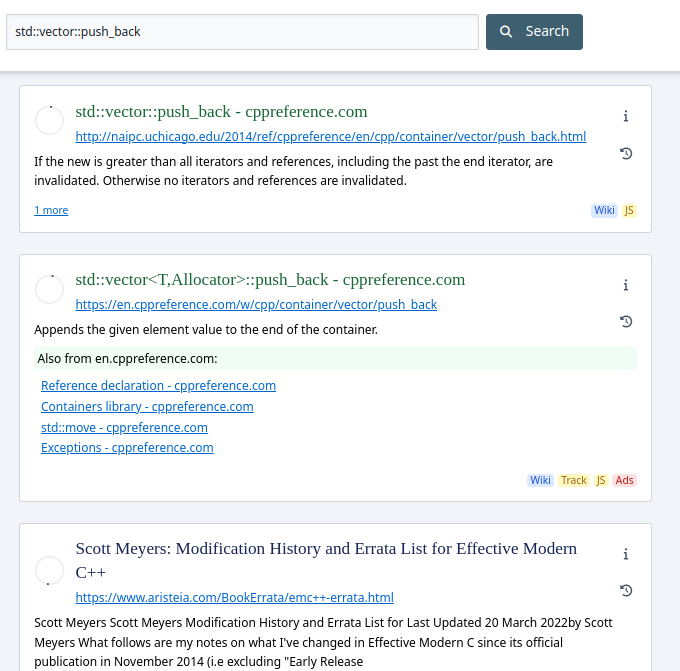This screenshot has width=680, height=671.
Task: Open 'Reference declaration - cppreference.com' link
Action: click(158, 386)
